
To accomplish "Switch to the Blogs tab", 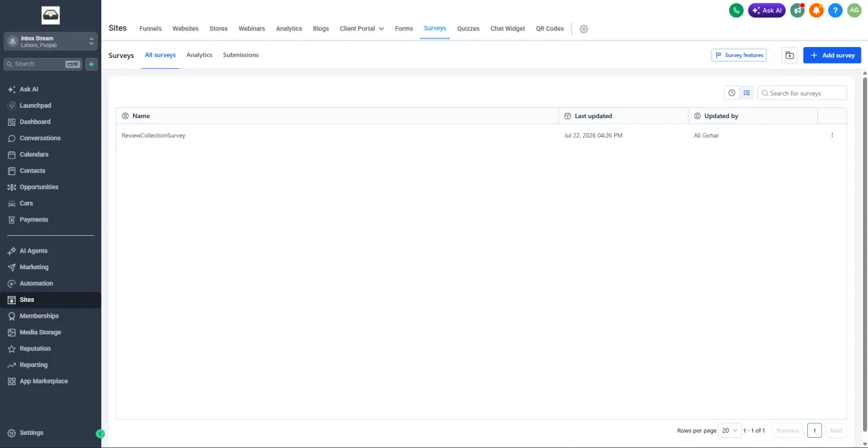I will (320, 29).
